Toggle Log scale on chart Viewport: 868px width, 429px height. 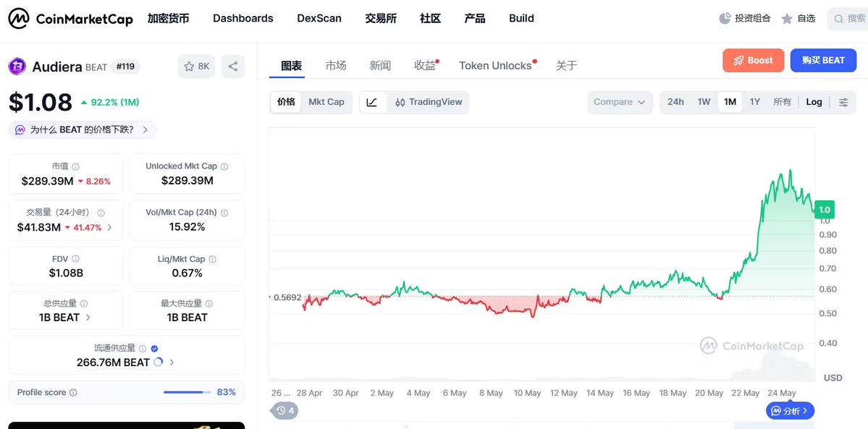tap(814, 103)
